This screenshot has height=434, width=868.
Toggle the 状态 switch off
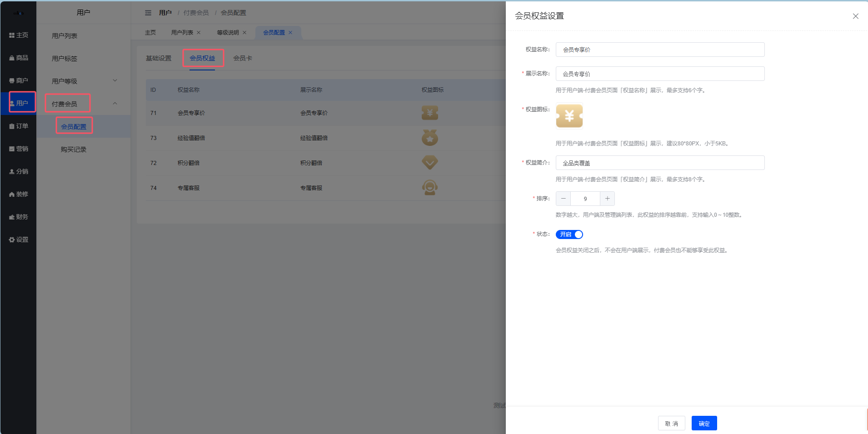569,234
